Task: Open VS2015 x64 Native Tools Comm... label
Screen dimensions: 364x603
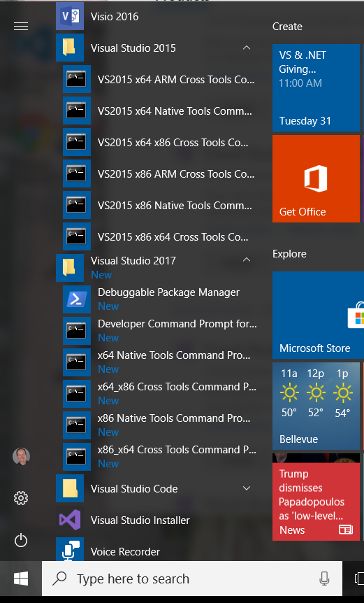Action: pyautogui.click(x=175, y=111)
